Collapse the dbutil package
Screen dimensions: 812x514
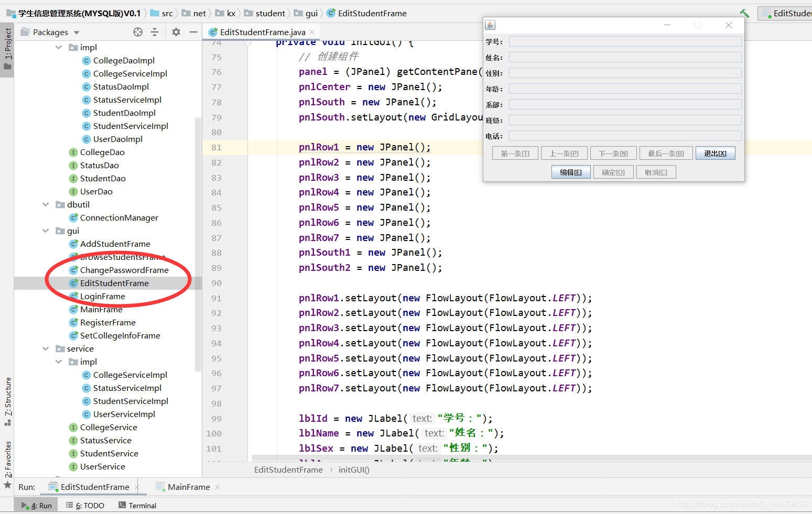(x=46, y=204)
